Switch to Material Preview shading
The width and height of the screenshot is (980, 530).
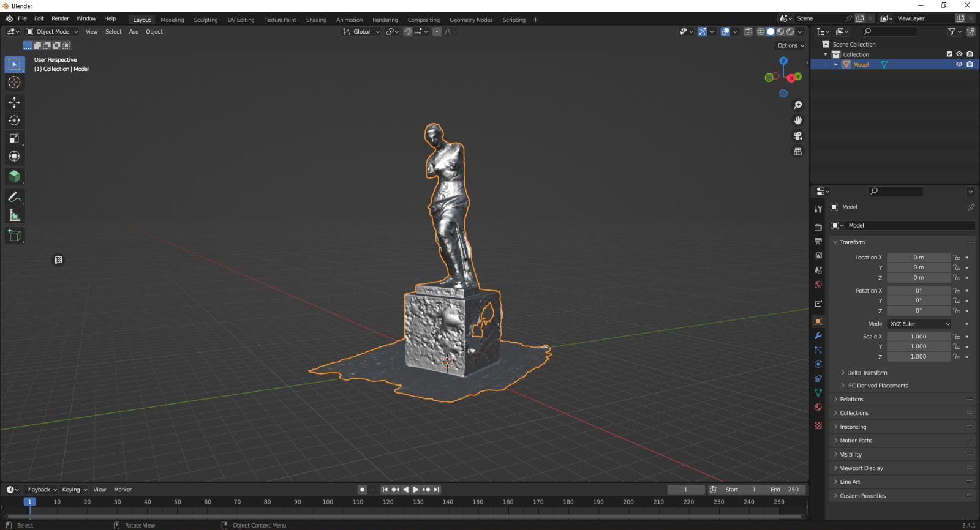[780, 32]
